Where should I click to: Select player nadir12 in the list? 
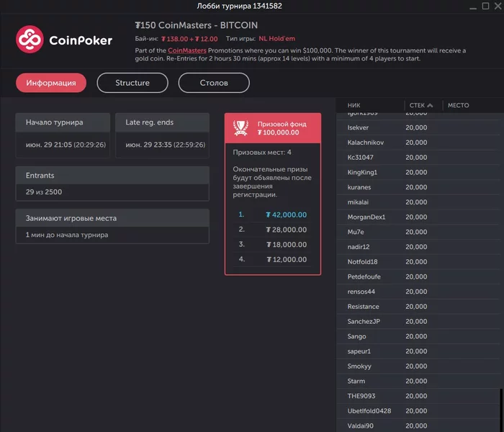pyautogui.click(x=418, y=247)
